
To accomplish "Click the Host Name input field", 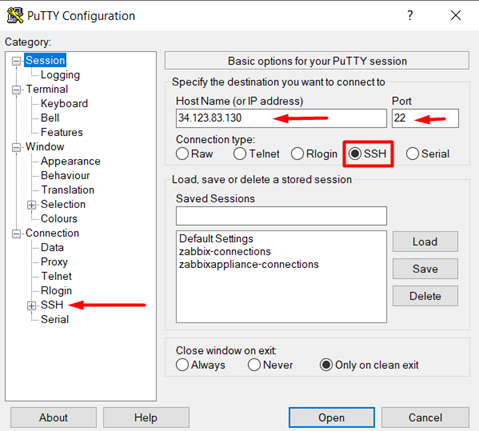I will [x=281, y=118].
